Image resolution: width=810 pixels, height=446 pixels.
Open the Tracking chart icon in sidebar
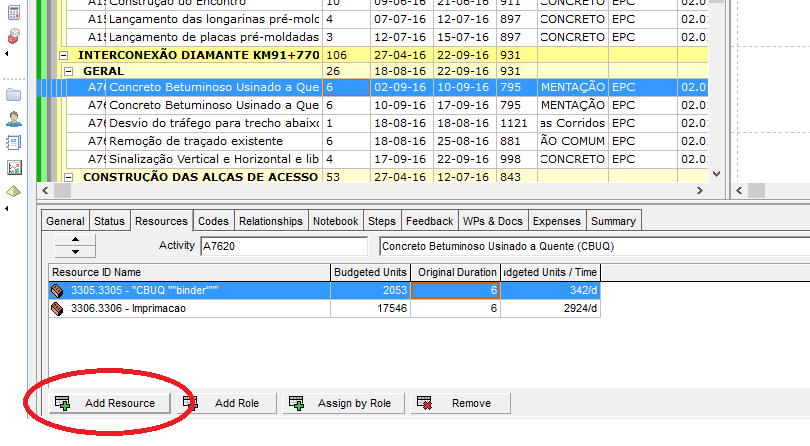[14, 167]
